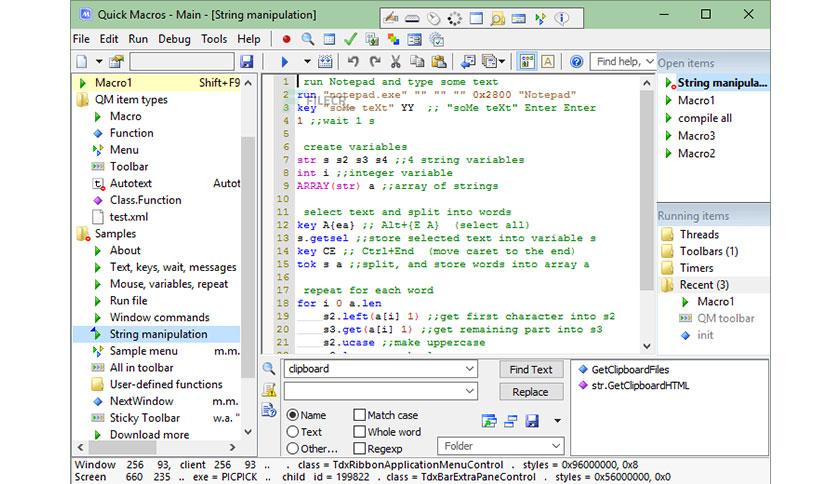Click the code editor vertical scrollbar

point(647,192)
